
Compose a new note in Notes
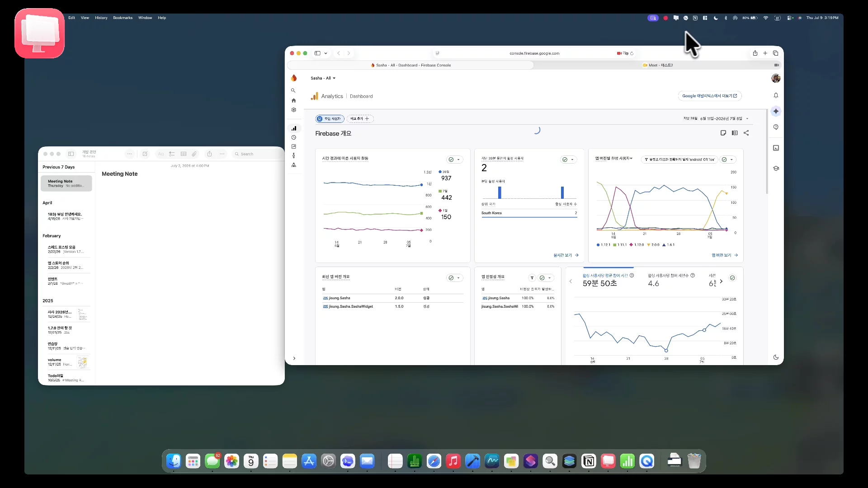click(145, 154)
